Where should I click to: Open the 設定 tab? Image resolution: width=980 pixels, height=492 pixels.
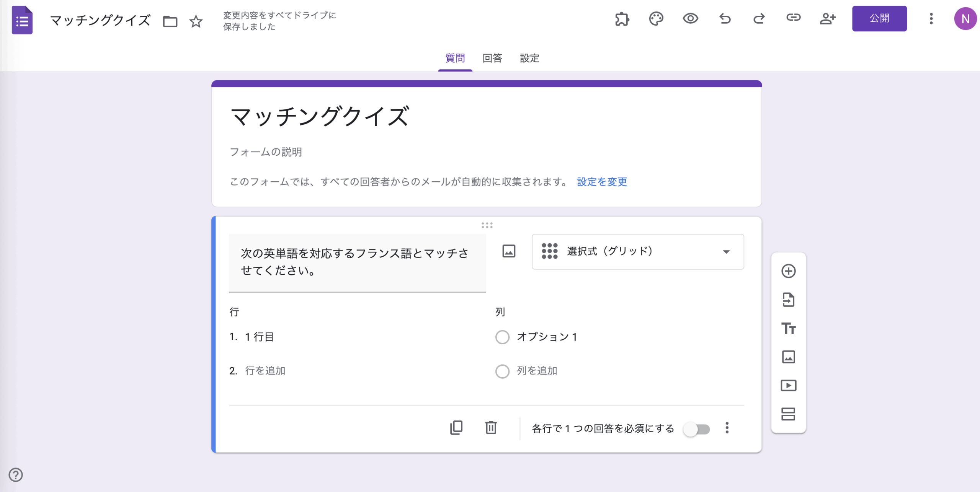pyautogui.click(x=529, y=58)
